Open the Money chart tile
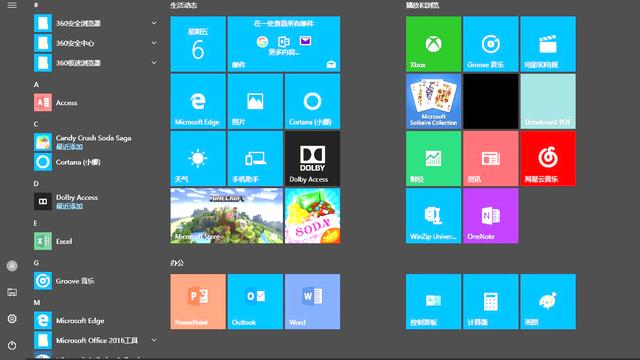Image resolution: width=640 pixels, height=360 pixels. tap(433, 158)
